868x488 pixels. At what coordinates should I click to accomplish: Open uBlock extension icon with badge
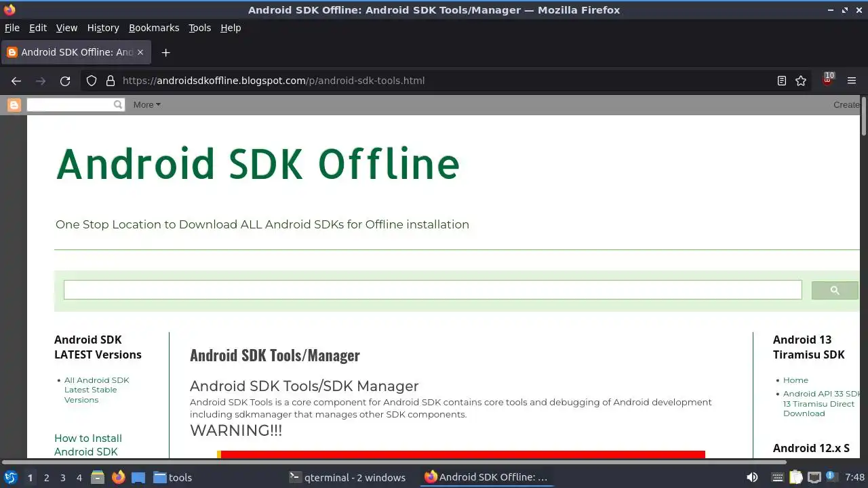click(827, 79)
